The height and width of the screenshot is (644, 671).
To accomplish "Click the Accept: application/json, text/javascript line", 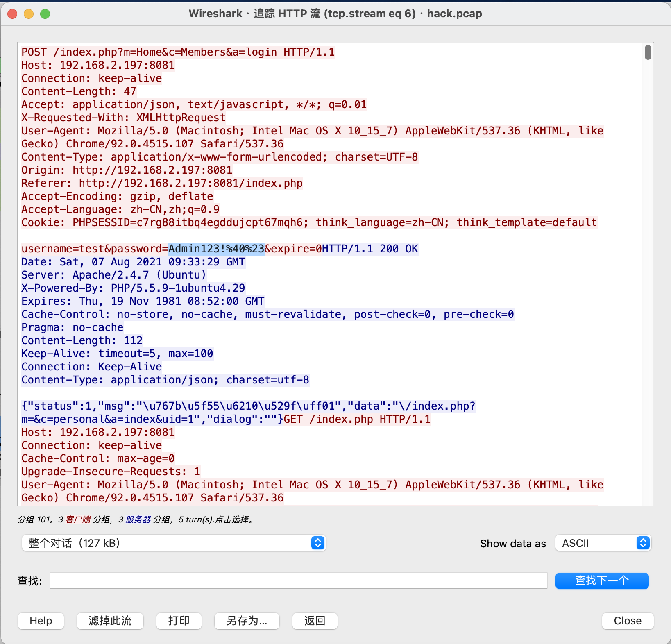I will click(x=194, y=104).
